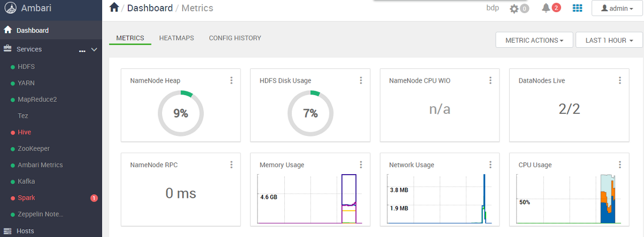
Task: Click the Hive red status dot
Action: pyautogui.click(x=13, y=133)
